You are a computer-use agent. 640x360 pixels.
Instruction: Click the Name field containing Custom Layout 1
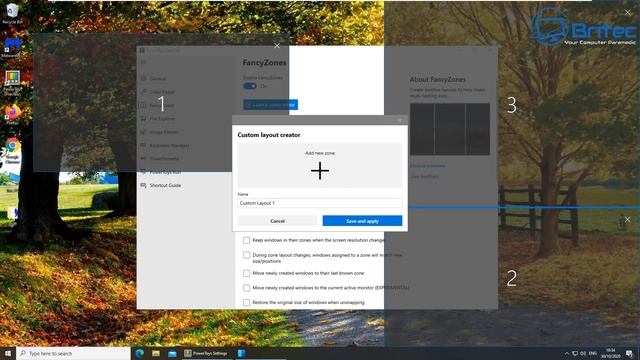point(320,203)
